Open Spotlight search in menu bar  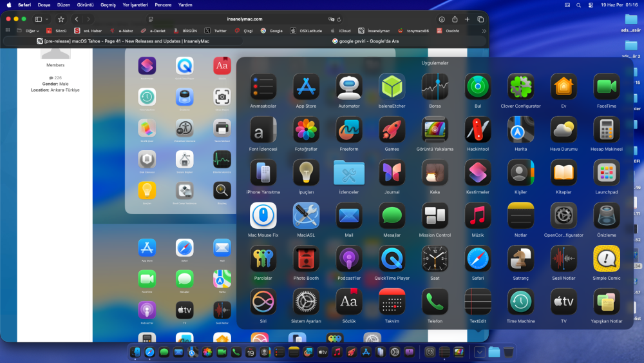coord(578,5)
